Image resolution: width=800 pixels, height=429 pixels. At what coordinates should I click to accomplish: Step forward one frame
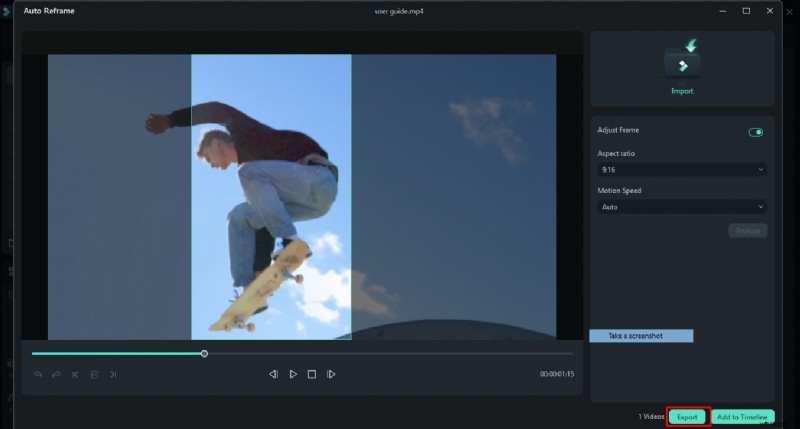[331, 374]
